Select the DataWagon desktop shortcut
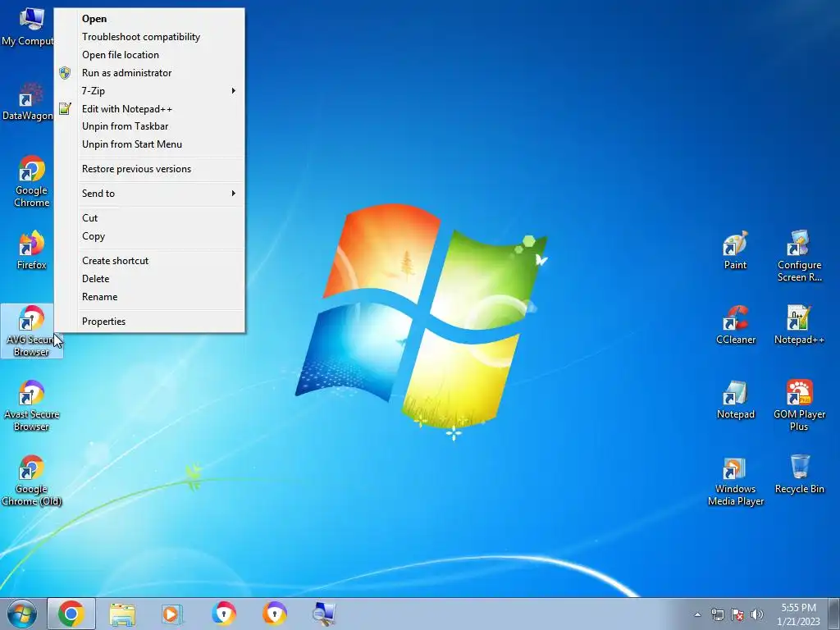The height and width of the screenshot is (630, 840). coord(27,102)
